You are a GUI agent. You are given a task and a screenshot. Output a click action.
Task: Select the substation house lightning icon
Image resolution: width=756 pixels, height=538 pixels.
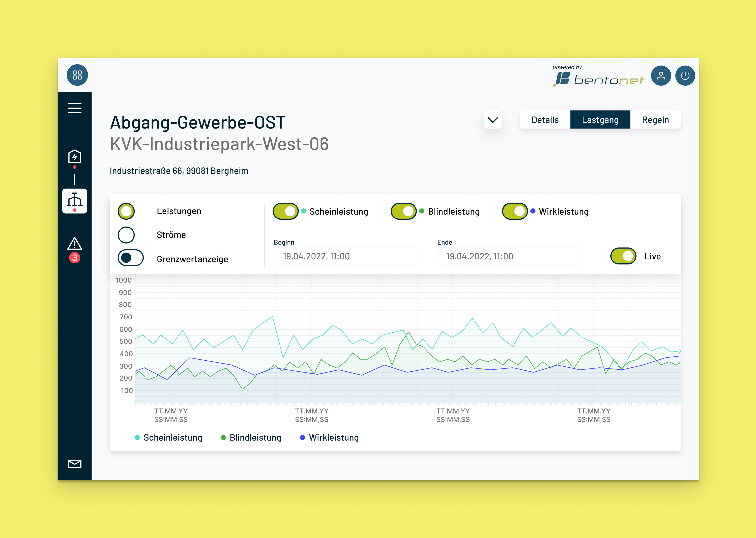tap(75, 156)
